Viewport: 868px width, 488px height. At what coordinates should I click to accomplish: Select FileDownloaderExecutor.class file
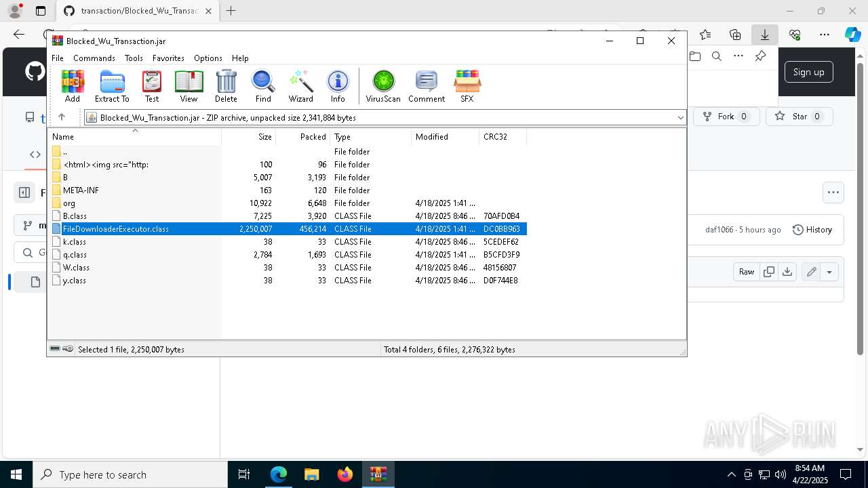(x=288, y=229)
